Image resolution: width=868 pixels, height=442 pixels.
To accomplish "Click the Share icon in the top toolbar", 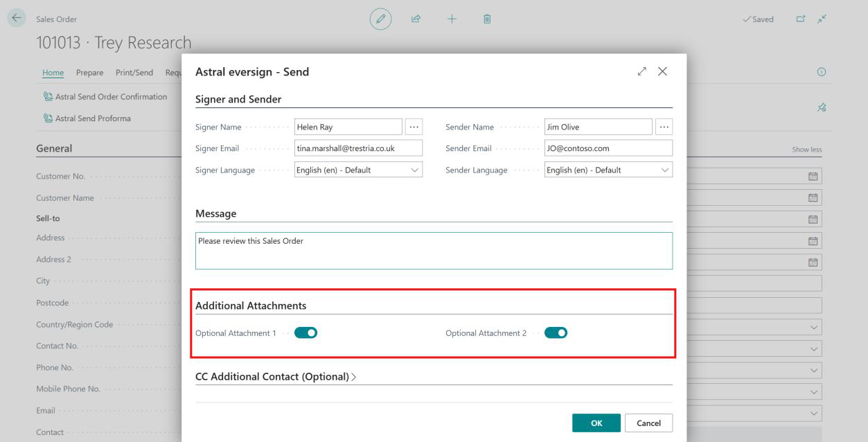I will 416,19.
